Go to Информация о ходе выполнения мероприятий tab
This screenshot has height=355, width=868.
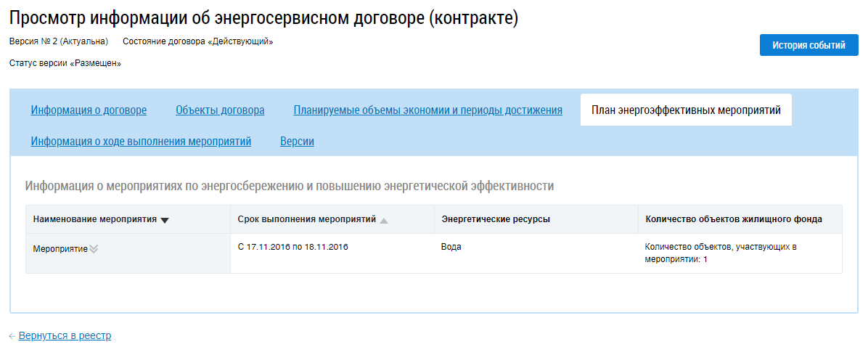pyautogui.click(x=141, y=141)
